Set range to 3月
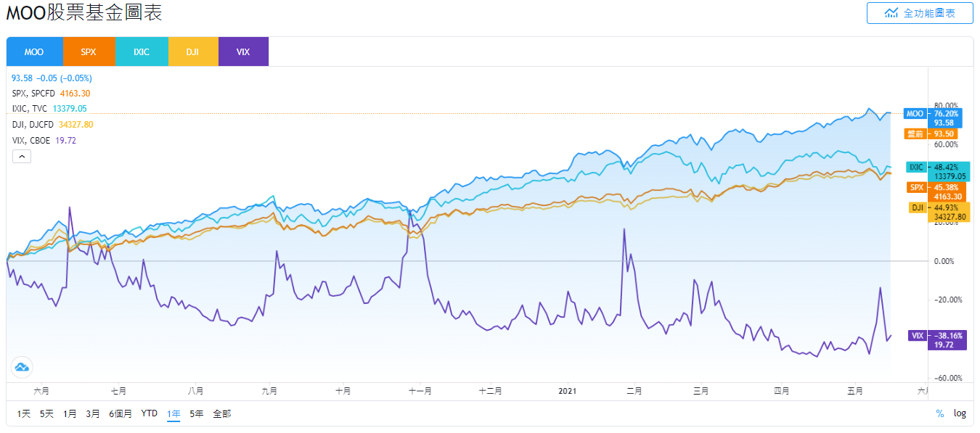The image size is (980, 433). pyautogui.click(x=93, y=413)
